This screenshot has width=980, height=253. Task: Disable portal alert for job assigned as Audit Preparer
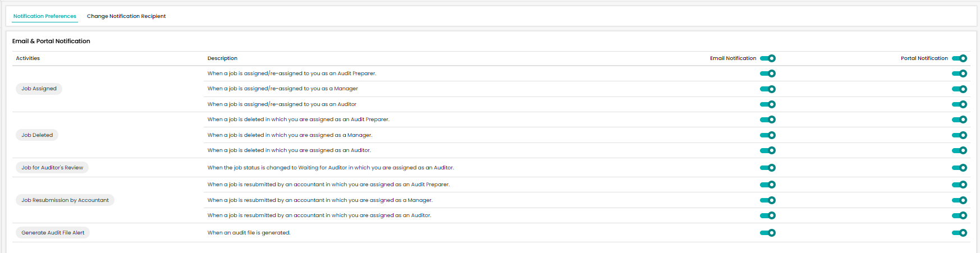[x=959, y=73]
